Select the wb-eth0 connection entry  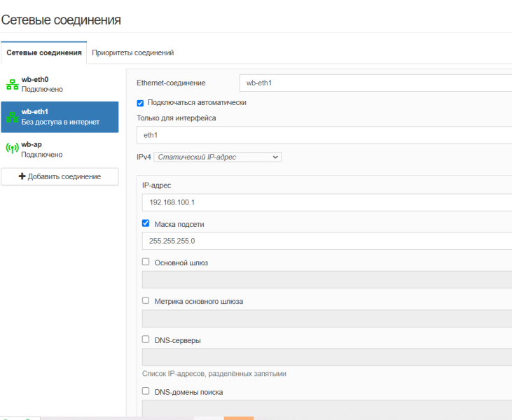(60, 84)
